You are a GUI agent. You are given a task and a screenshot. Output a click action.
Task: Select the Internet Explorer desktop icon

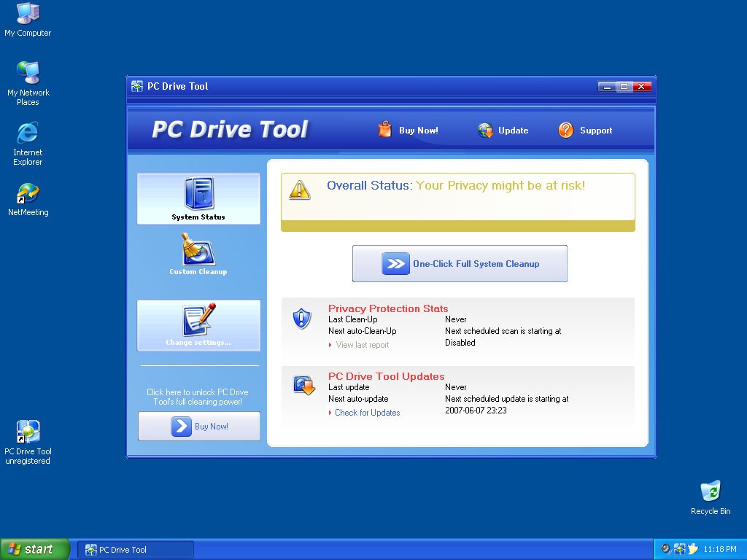28,133
